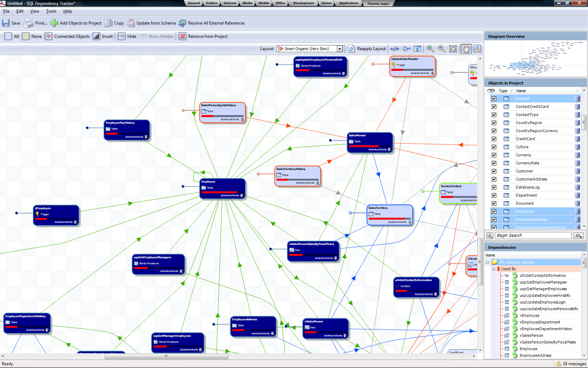The width and height of the screenshot is (588, 368).
Task: Click the database display options icon
Action: [406, 49]
